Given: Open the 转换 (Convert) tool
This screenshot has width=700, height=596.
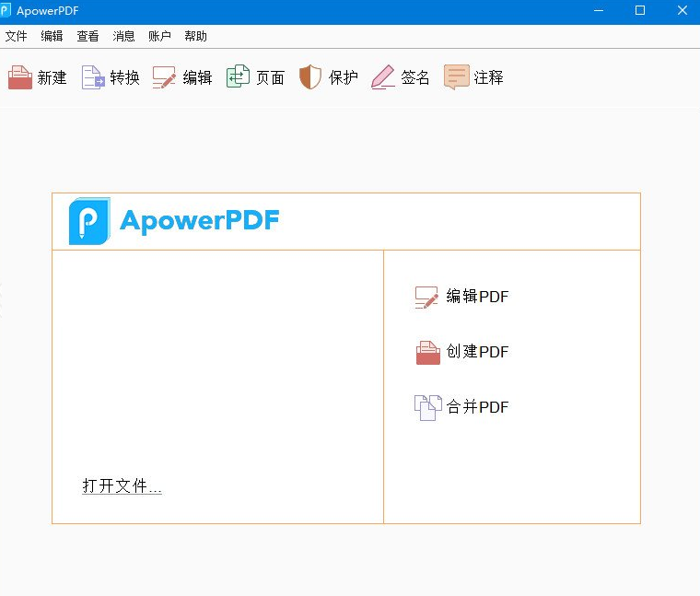Looking at the screenshot, I should (93, 77).
